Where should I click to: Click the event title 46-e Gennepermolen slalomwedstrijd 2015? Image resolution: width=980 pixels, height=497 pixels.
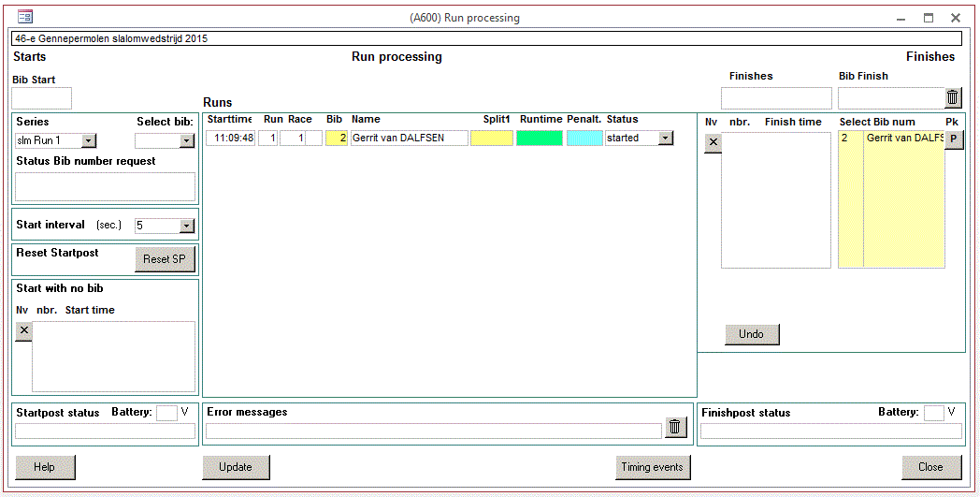(111, 38)
